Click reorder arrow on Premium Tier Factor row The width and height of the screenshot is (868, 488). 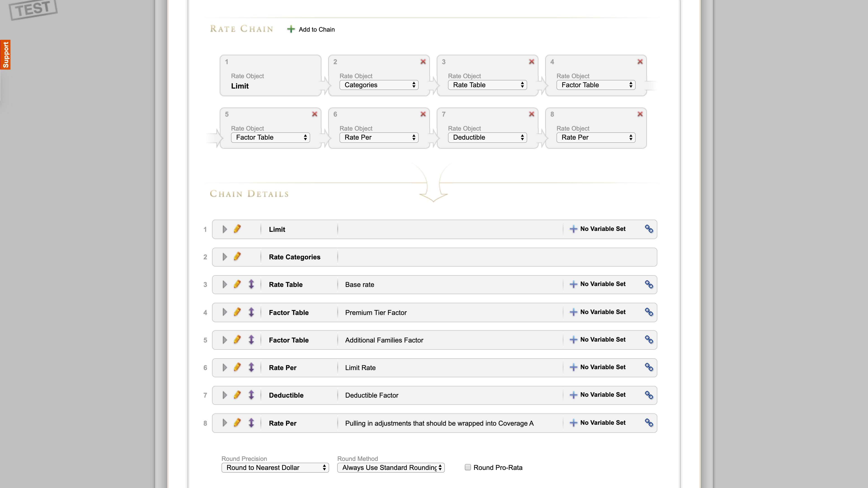click(251, 312)
